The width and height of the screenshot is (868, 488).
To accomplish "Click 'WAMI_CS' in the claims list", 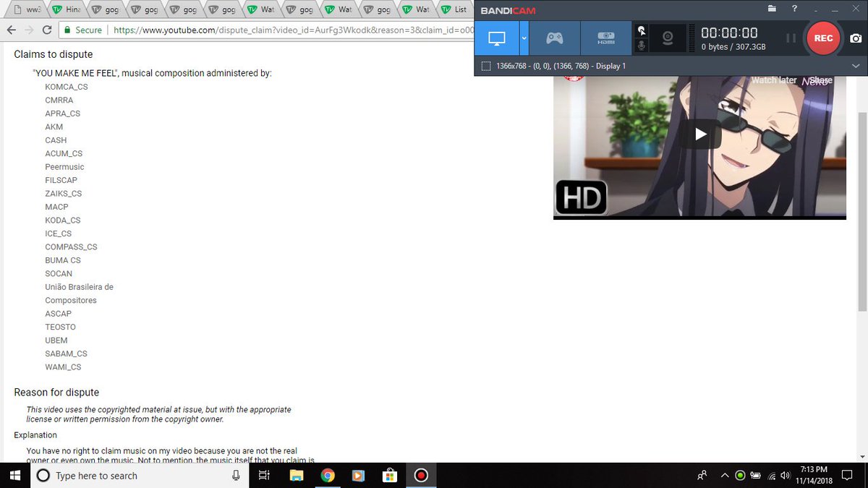I will click(63, 367).
